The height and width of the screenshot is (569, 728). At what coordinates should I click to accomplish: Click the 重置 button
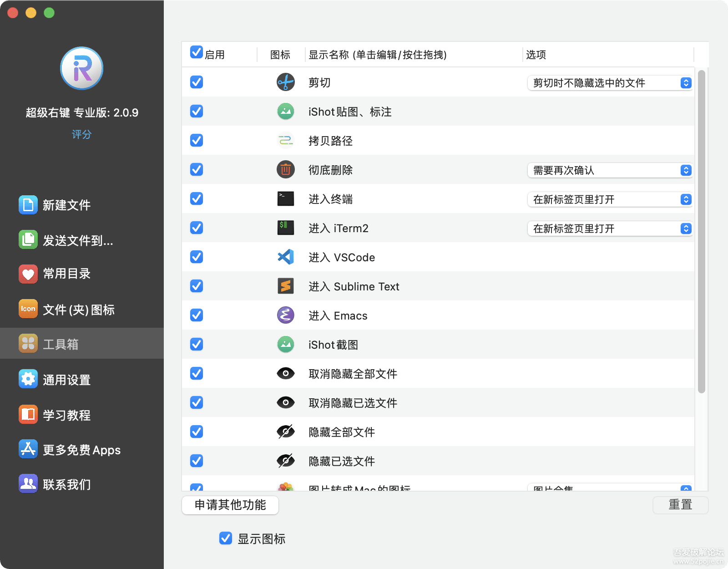680,505
